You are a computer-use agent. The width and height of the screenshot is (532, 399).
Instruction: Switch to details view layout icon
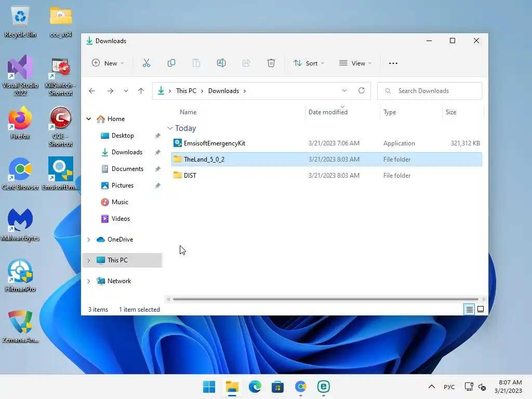pyautogui.click(x=469, y=309)
